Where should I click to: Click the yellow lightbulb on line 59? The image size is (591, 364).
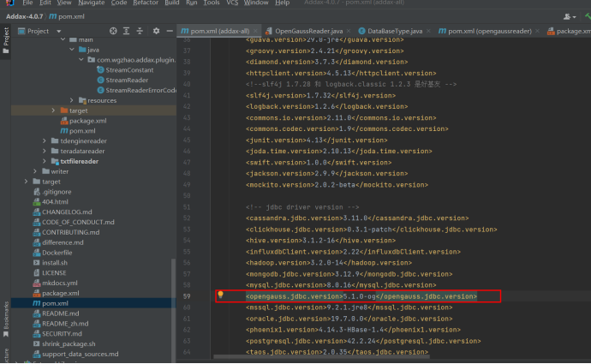click(220, 295)
